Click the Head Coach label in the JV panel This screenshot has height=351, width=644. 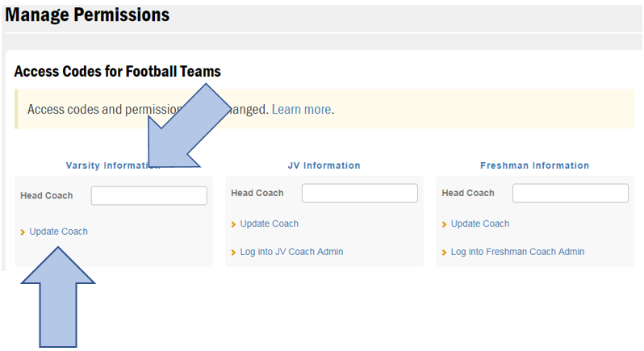point(257,193)
